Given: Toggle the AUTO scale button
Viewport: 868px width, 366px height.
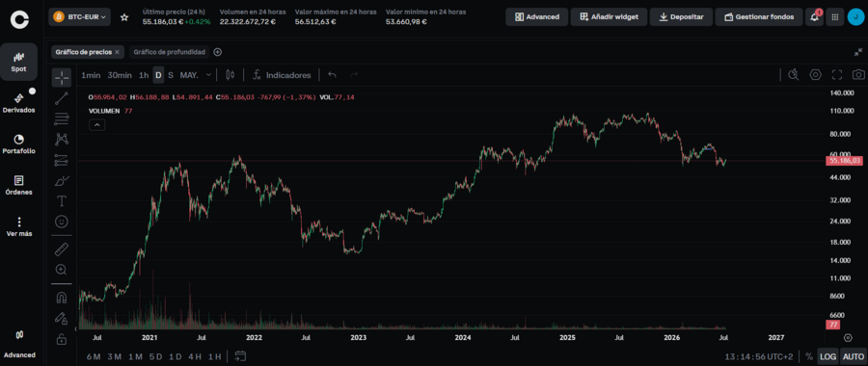Looking at the screenshot, I should pyautogui.click(x=854, y=356).
